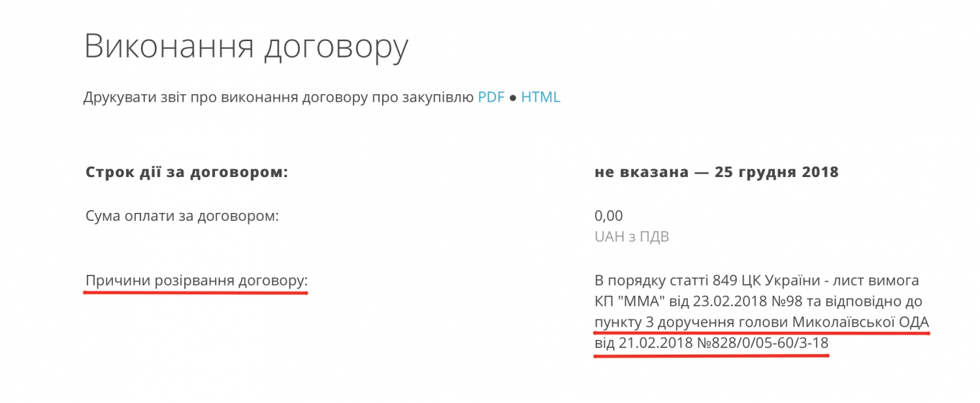Open the HTML report link
Viewport: 980px width, 403px height.
(540, 97)
